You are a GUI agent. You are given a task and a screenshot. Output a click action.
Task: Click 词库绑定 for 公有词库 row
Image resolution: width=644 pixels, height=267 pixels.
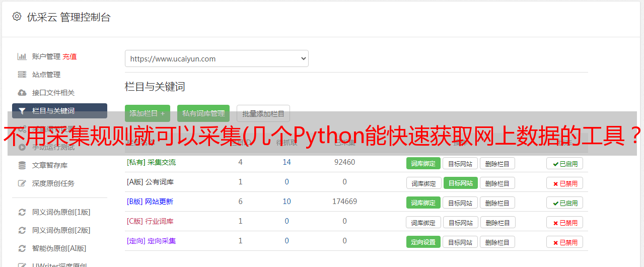click(x=423, y=183)
